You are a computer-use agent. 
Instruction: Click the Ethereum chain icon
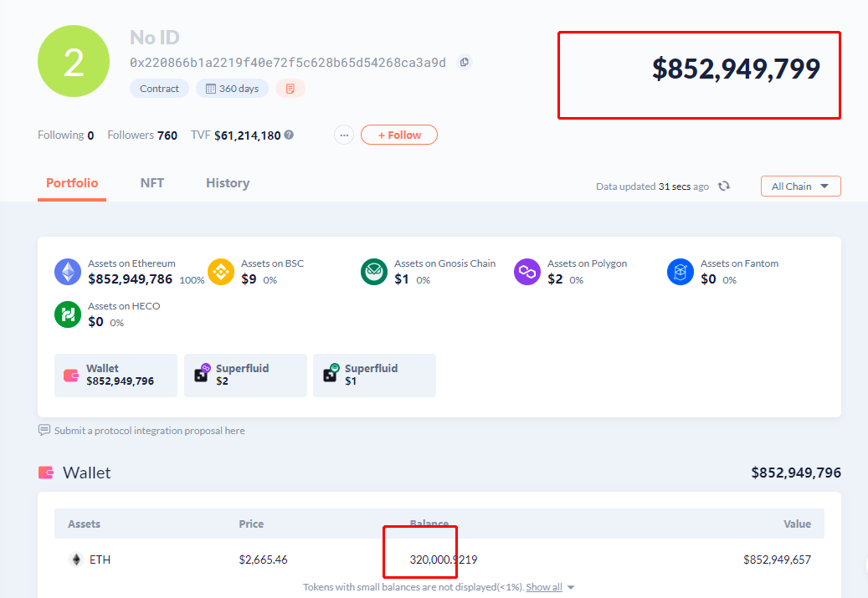[68, 272]
